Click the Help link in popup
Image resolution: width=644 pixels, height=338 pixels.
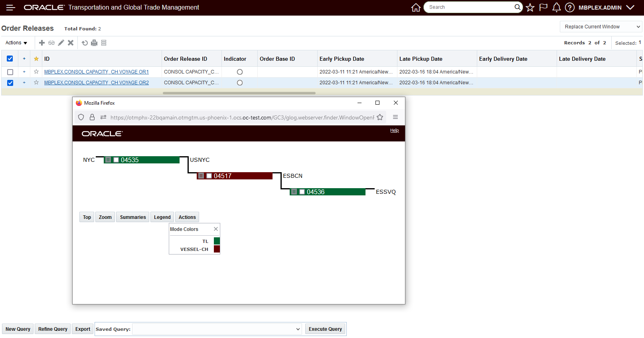tap(395, 130)
